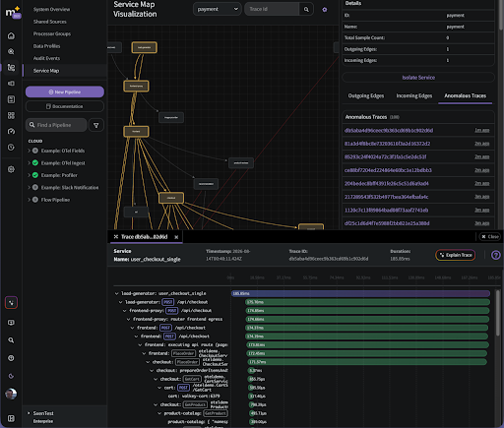This screenshot has height=428, width=504.
Task: Open the pipeline filter funnel icon
Action: point(96,125)
